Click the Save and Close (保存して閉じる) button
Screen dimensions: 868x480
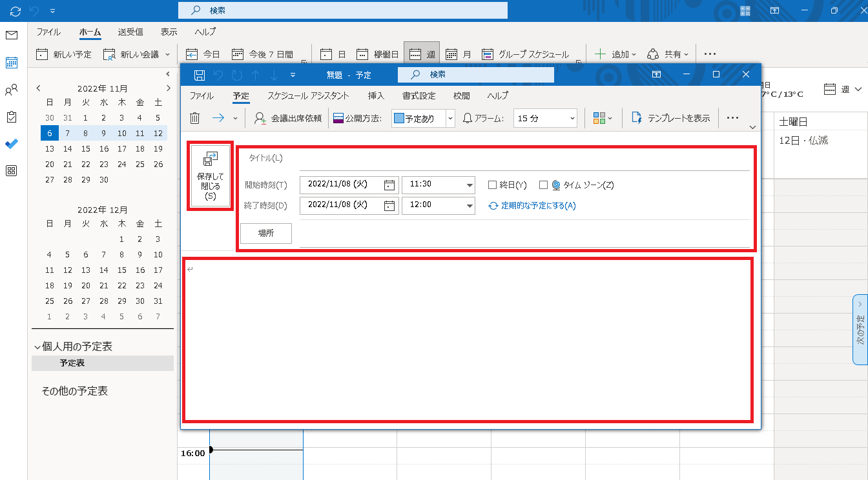point(210,175)
